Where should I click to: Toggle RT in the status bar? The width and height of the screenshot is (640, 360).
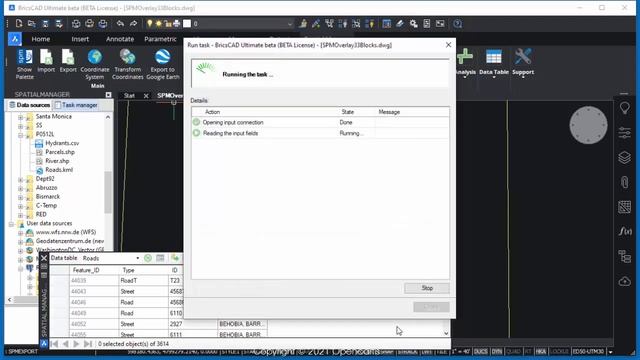(528, 351)
